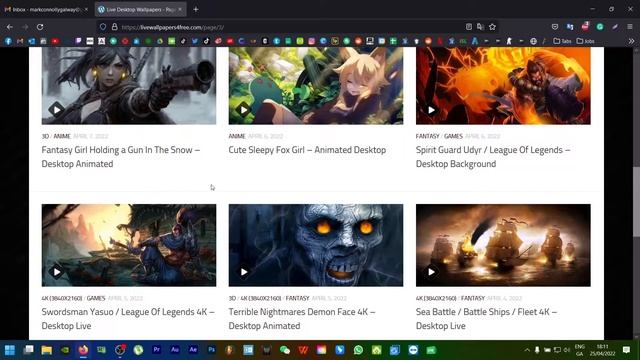This screenshot has width=640, height=360.
Task: Open the padlock site information icon
Action: pos(115,27)
